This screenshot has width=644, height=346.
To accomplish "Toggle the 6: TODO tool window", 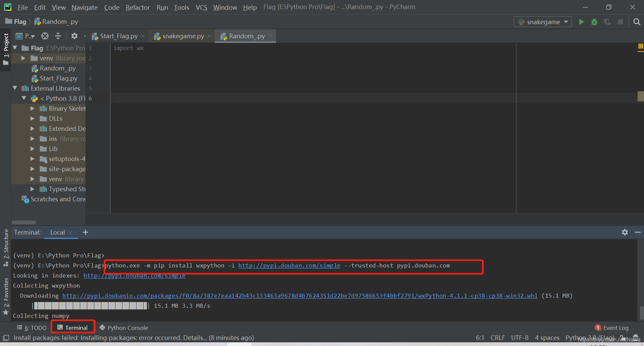I will tap(32, 328).
